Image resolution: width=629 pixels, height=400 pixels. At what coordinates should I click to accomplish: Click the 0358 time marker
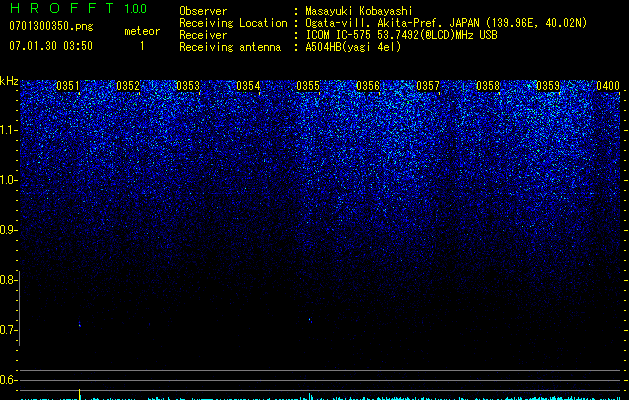(x=488, y=86)
